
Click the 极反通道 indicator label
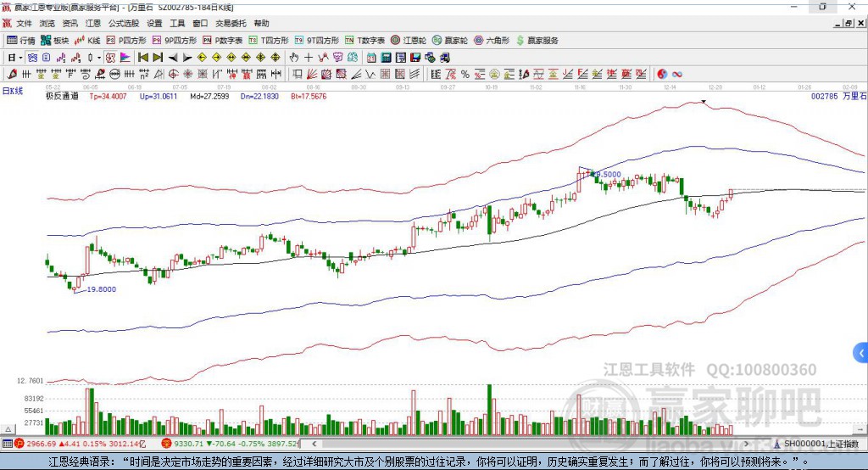pyautogui.click(x=62, y=96)
